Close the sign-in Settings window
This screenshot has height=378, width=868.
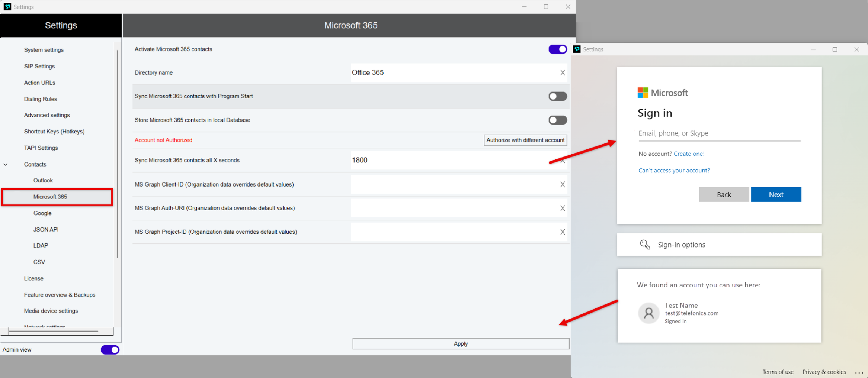coord(856,49)
